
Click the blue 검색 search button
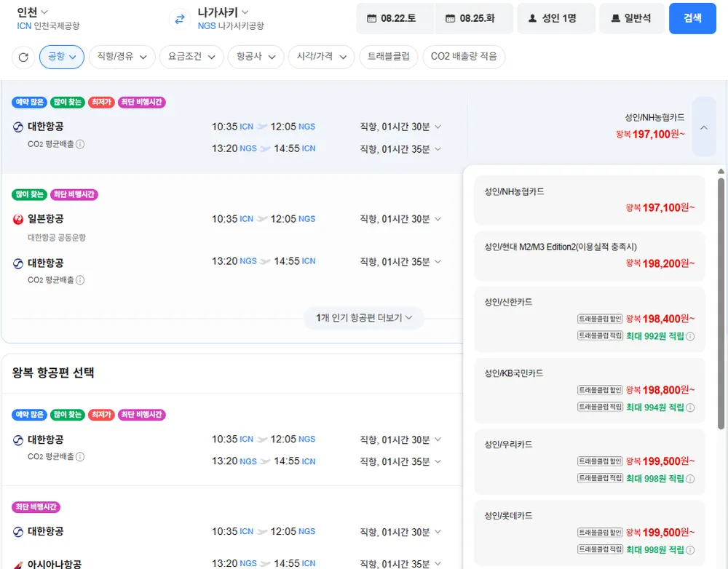click(x=692, y=19)
